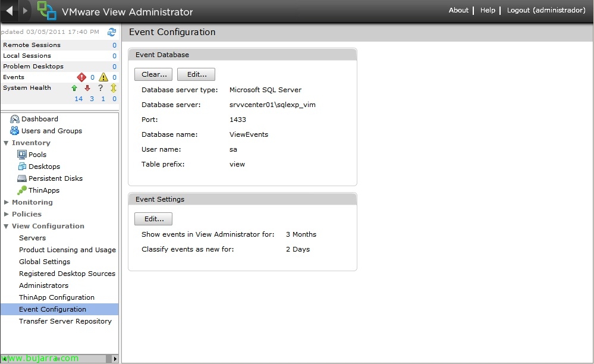594x364 pixels.
Task: Expand the Monitoring section
Action: point(7,202)
